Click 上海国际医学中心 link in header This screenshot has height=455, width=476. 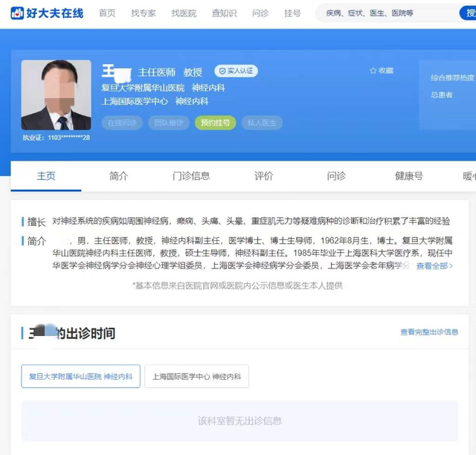pos(135,101)
